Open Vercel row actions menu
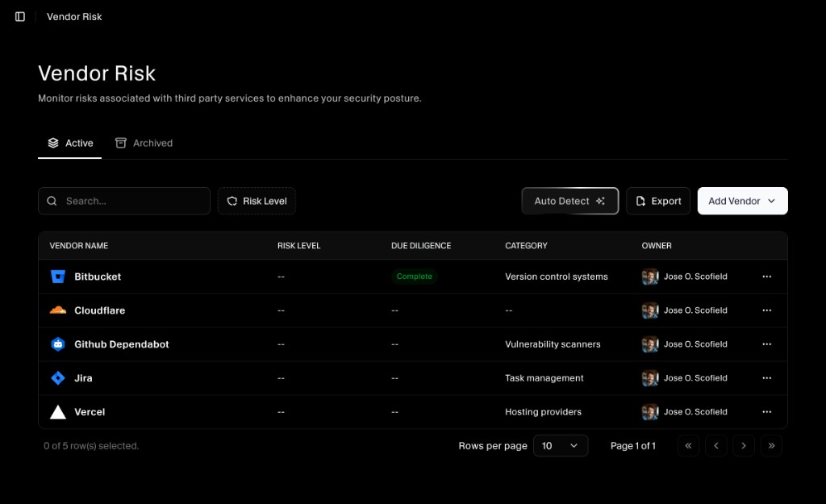This screenshot has height=504, width=826. [x=766, y=412]
